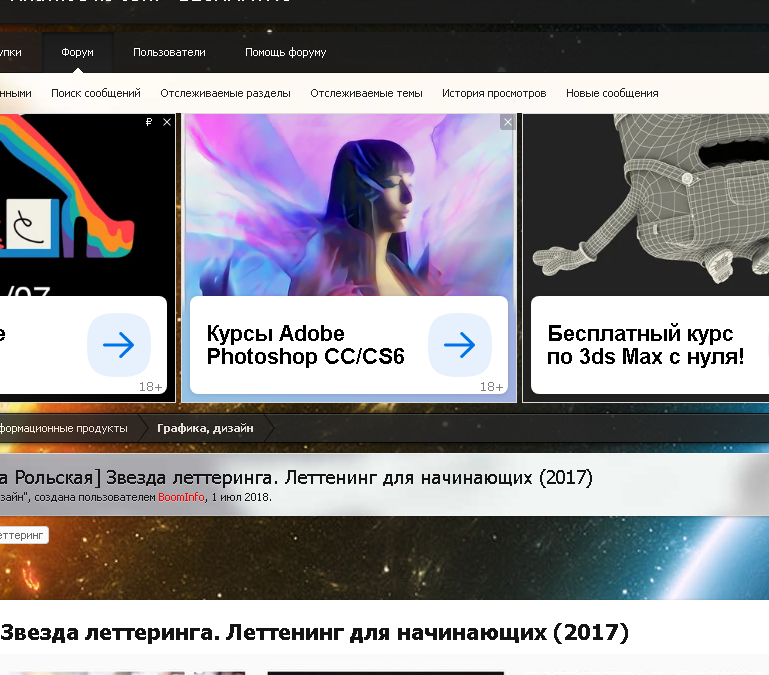Viewport: 769px width, 675px height.
Task: Open the Пользователи tab
Action: click(x=169, y=52)
